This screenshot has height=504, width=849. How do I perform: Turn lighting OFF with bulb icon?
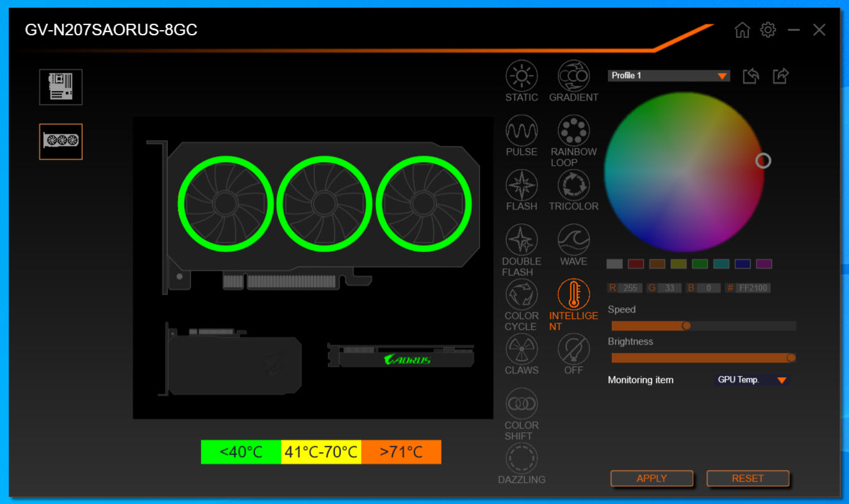point(573,354)
